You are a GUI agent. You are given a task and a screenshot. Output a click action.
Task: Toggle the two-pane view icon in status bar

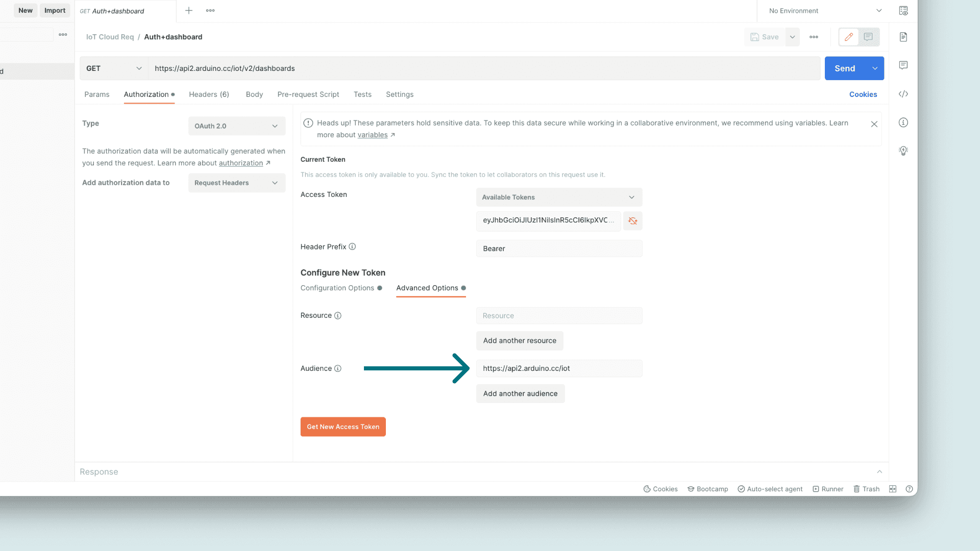(x=892, y=489)
